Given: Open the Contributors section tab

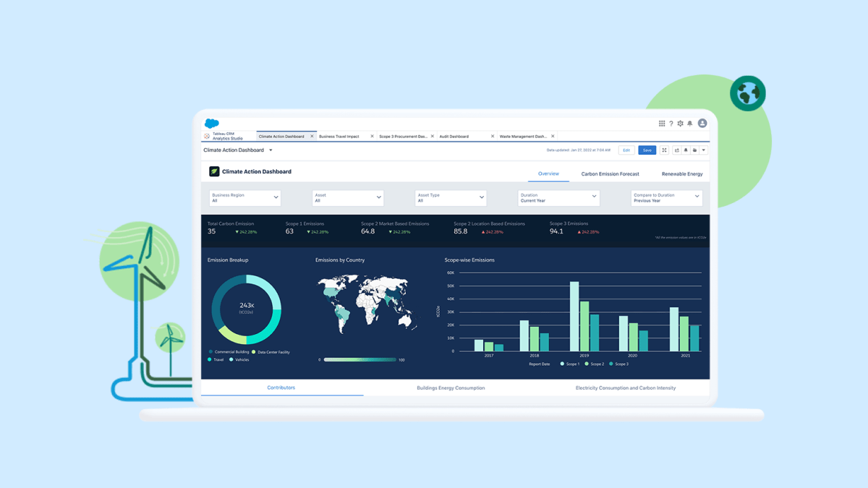Looking at the screenshot, I should pyautogui.click(x=281, y=388).
